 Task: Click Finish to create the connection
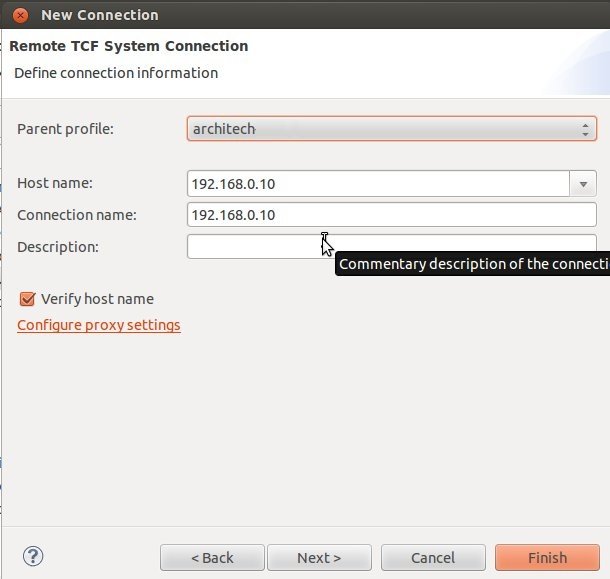click(547, 558)
